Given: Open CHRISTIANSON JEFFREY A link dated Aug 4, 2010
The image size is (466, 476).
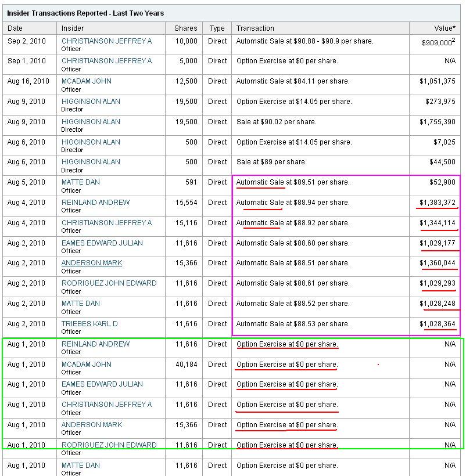Looking at the screenshot, I should pos(106,223).
